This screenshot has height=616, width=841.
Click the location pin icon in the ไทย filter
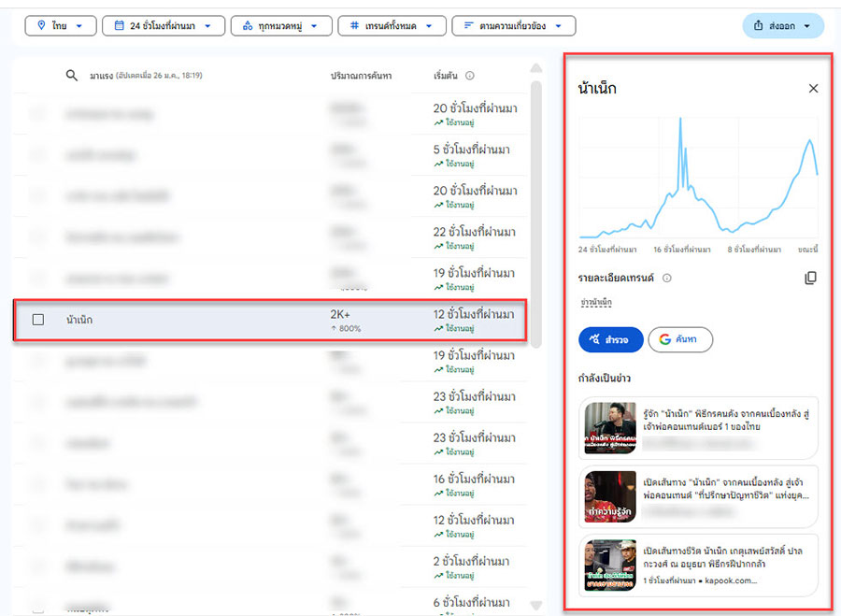click(38, 25)
